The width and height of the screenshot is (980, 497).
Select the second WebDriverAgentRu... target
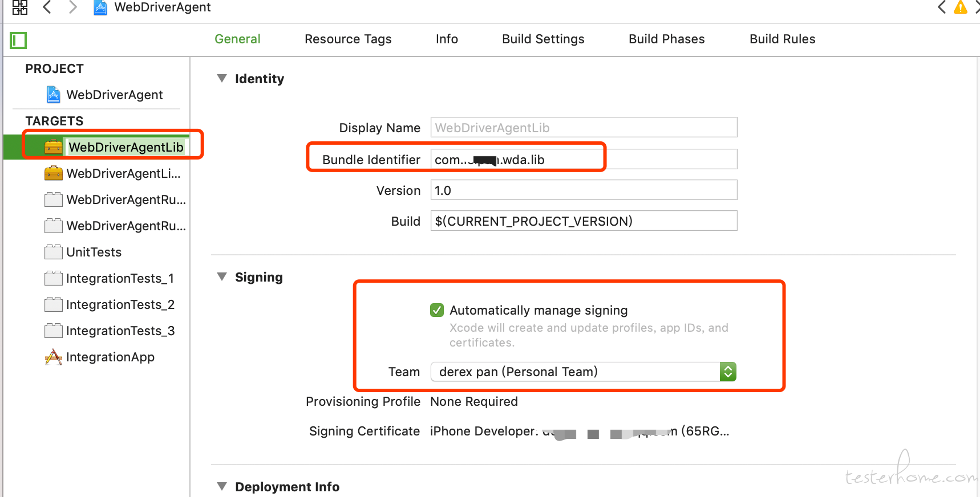pos(126,226)
